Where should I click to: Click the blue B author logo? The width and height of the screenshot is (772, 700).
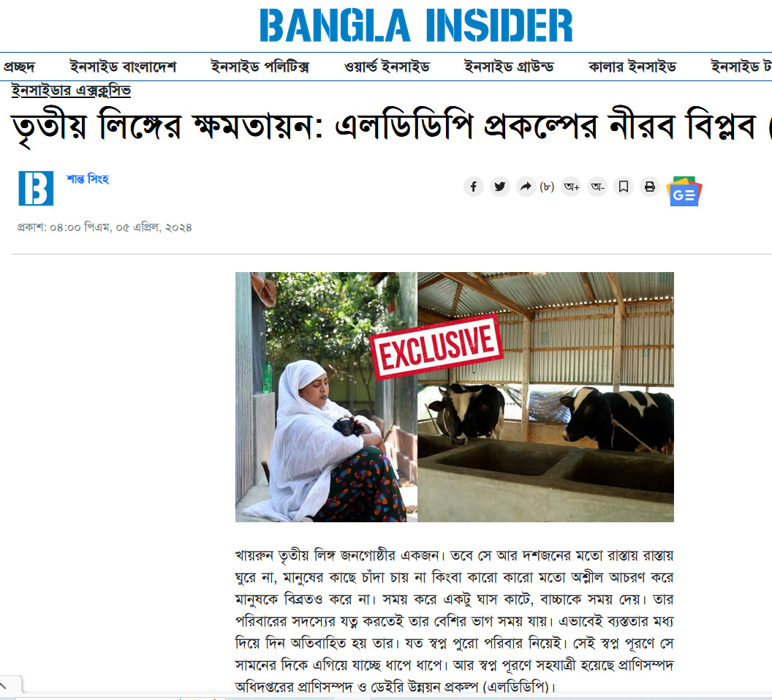[x=36, y=188]
